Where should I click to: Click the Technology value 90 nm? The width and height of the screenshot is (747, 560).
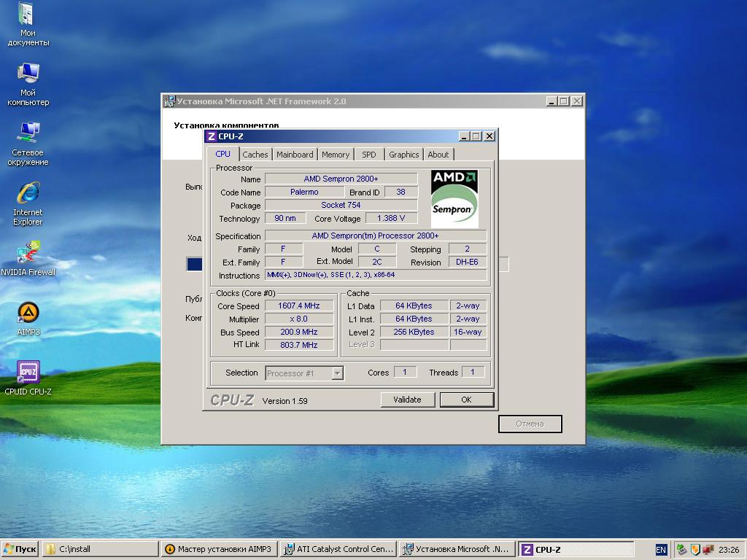(285, 218)
